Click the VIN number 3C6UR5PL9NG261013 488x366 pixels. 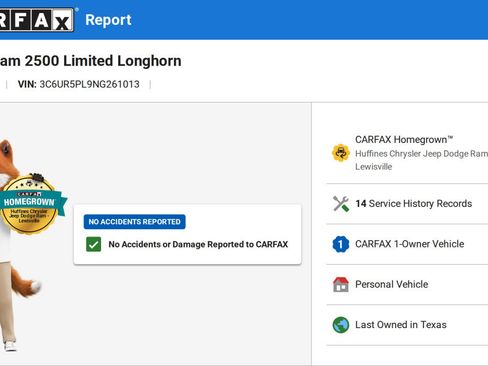coord(89,84)
